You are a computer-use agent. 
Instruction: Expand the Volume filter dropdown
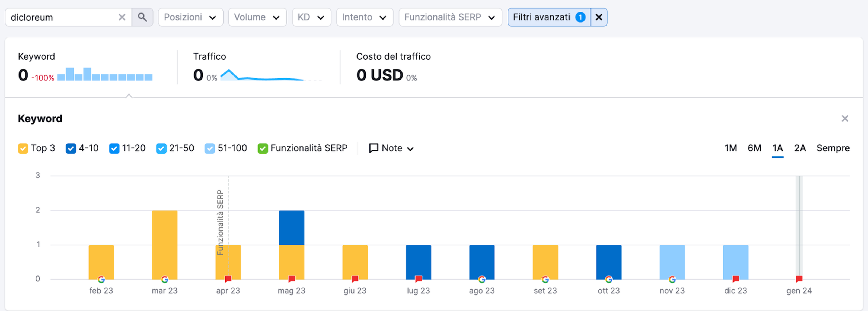[x=257, y=17]
